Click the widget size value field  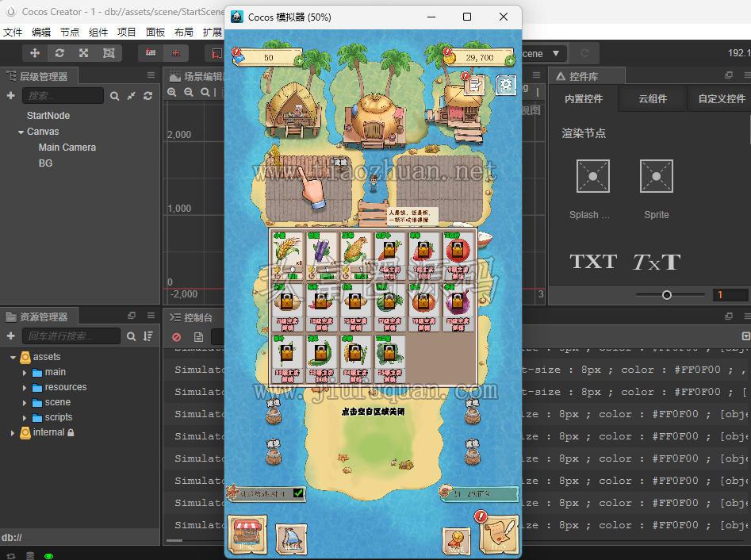tap(731, 295)
